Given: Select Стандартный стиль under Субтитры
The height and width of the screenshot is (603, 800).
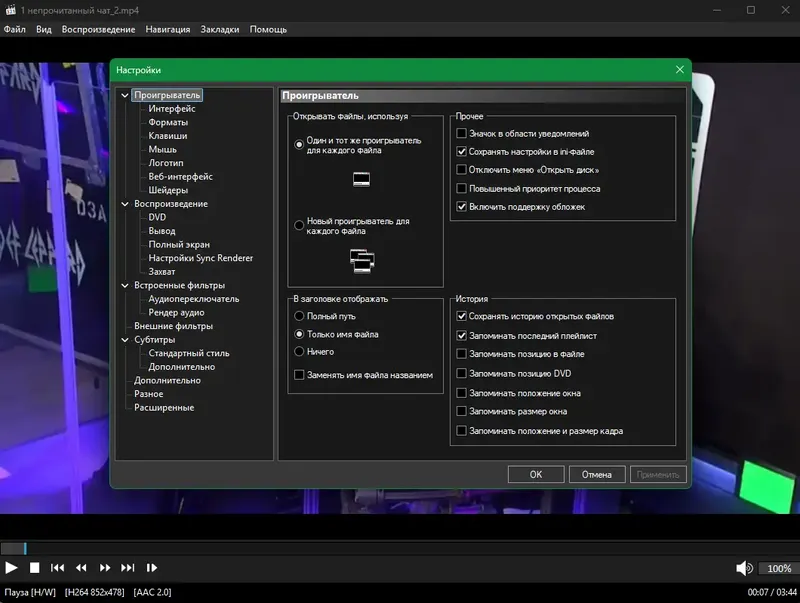Looking at the screenshot, I should [x=189, y=353].
